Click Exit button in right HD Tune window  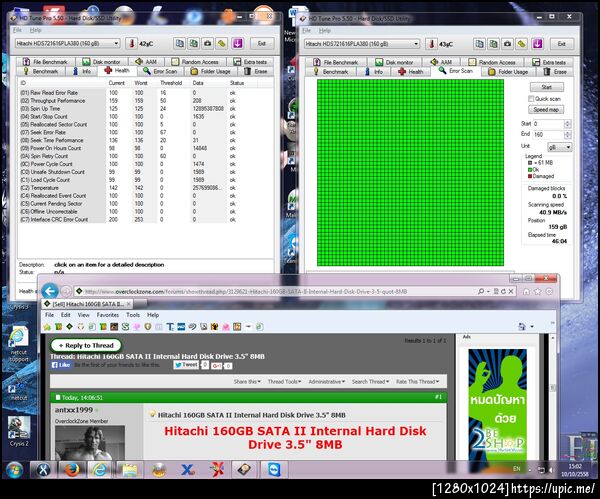pyautogui.click(x=561, y=44)
